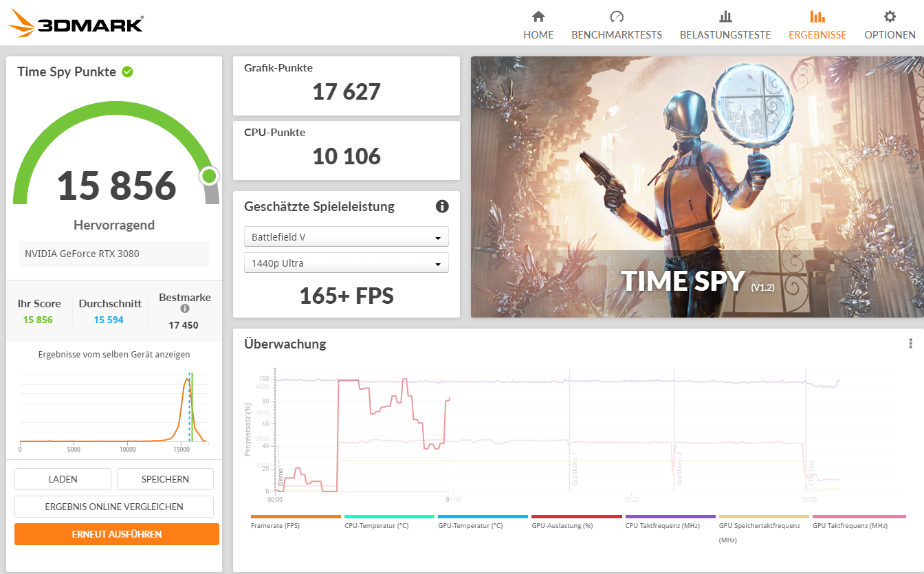Select the BELASTUNGSTESTE tab label

click(725, 35)
